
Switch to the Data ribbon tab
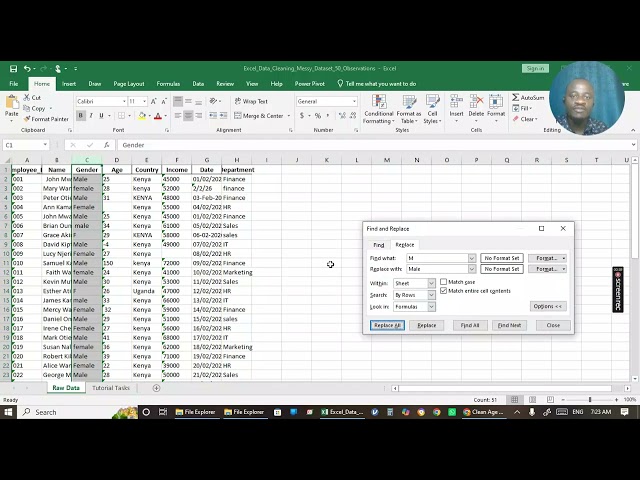tap(198, 84)
